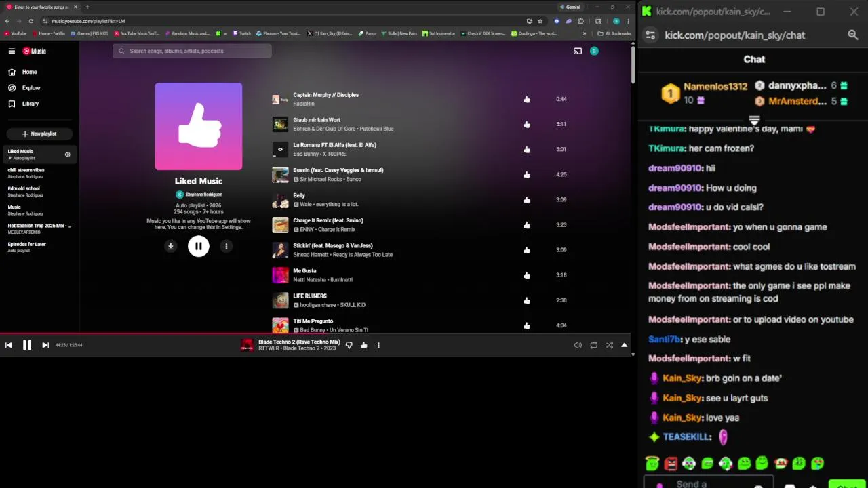
Task: Dislike the Blade Techno 2 song
Action: pos(349,345)
